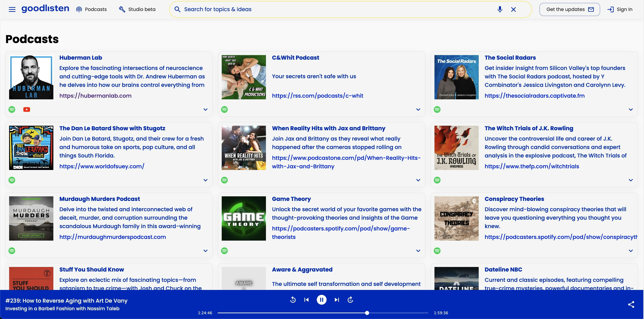Click Sign In
Viewport: 644px width, 319px height.
[620, 9]
